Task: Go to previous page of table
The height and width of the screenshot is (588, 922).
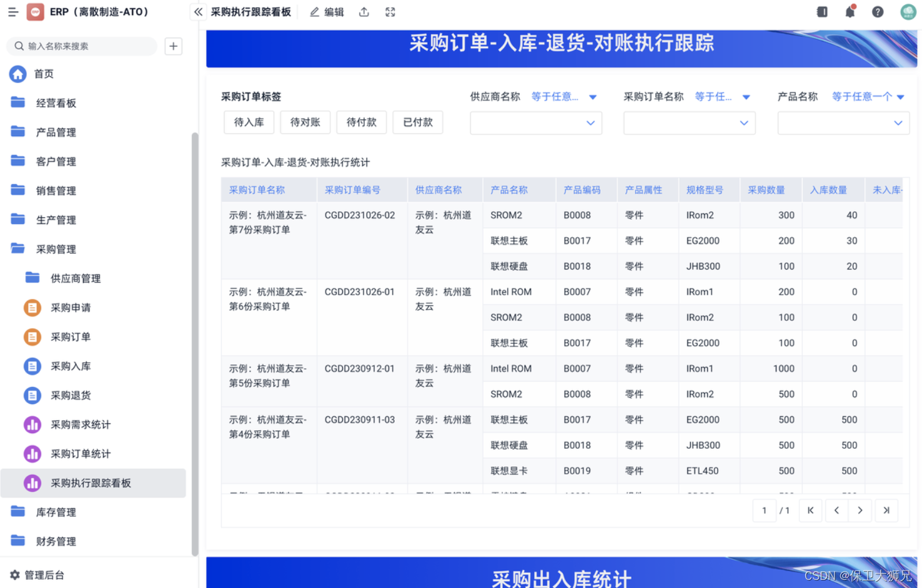Action: (x=836, y=511)
